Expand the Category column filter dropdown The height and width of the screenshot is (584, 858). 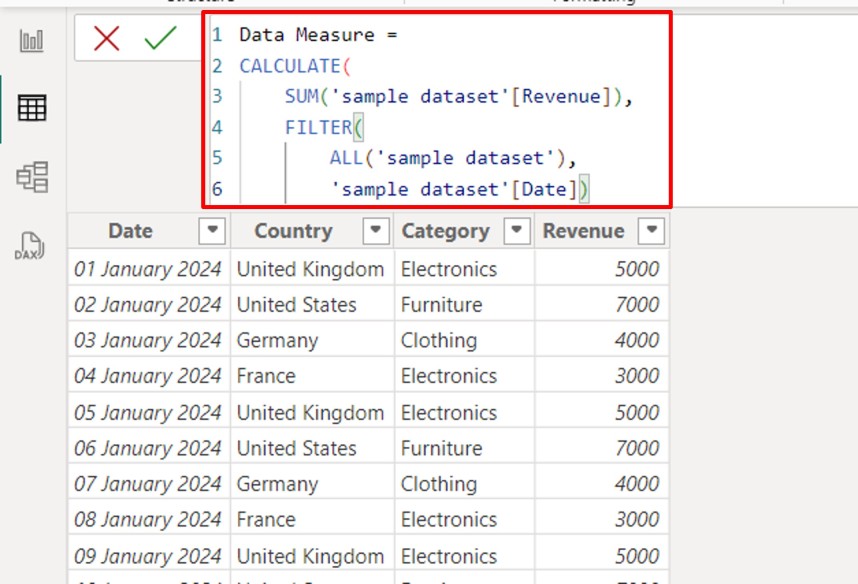click(x=516, y=231)
